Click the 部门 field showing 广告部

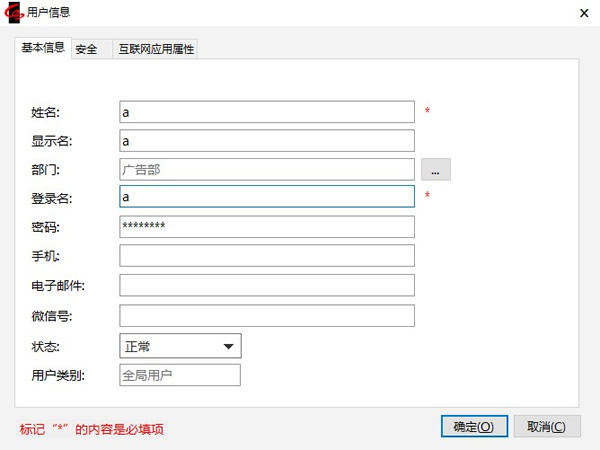point(266,169)
